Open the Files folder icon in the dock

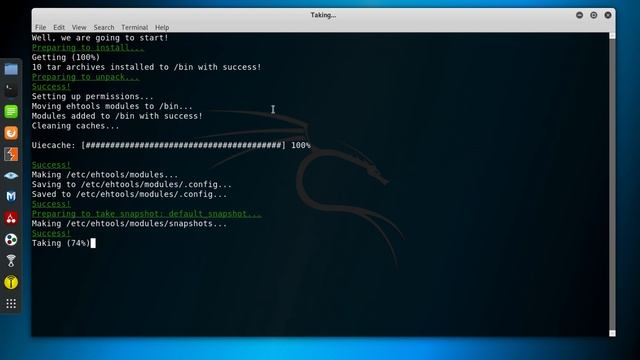(11, 69)
